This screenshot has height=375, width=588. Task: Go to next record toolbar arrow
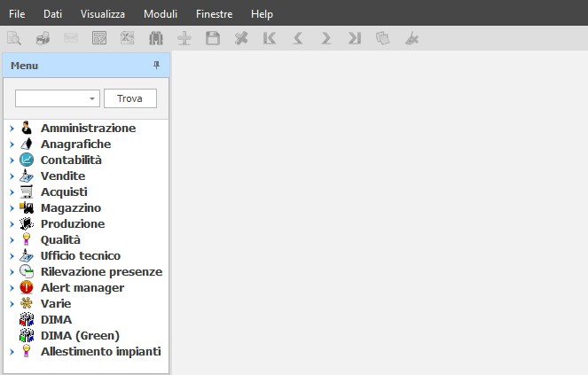coord(325,38)
